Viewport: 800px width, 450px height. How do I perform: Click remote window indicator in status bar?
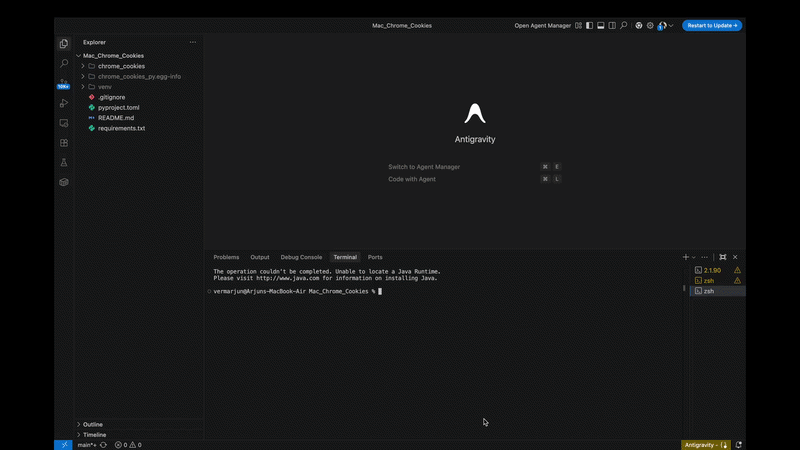coord(64,445)
